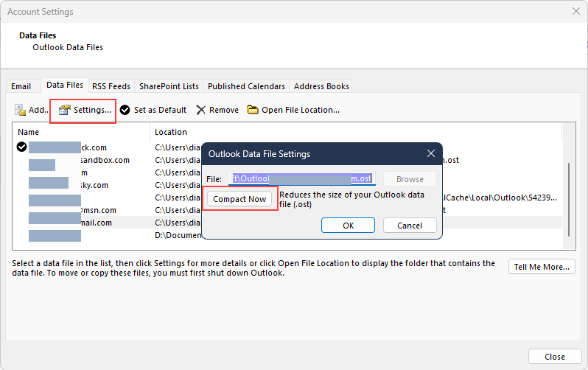This screenshot has height=370, width=588.
Task: Click the Tell Me More button
Action: point(542,267)
